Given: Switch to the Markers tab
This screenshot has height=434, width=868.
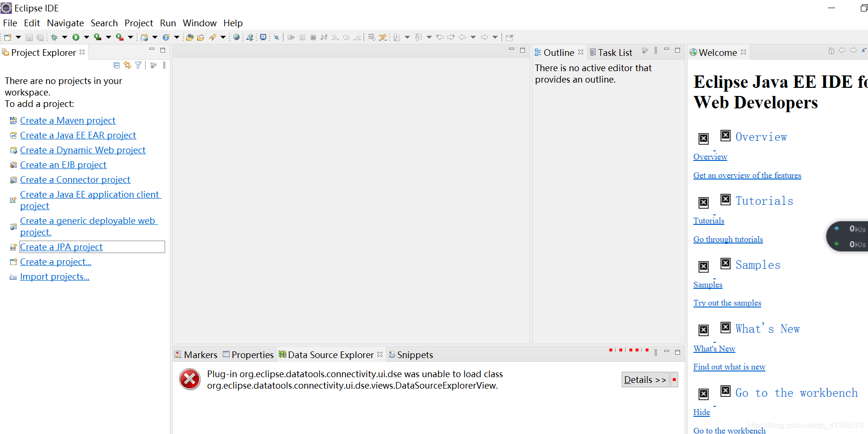Looking at the screenshot, I should (x=196, y=355).
